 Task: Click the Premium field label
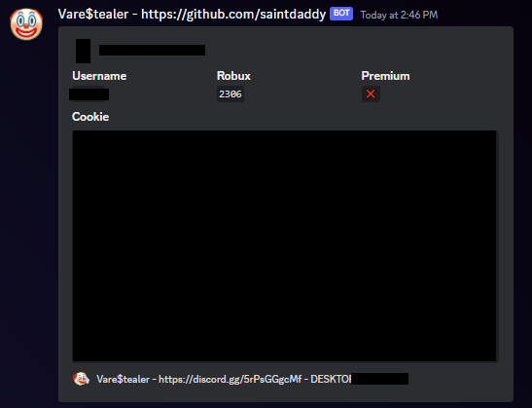(x=385, y=76)
